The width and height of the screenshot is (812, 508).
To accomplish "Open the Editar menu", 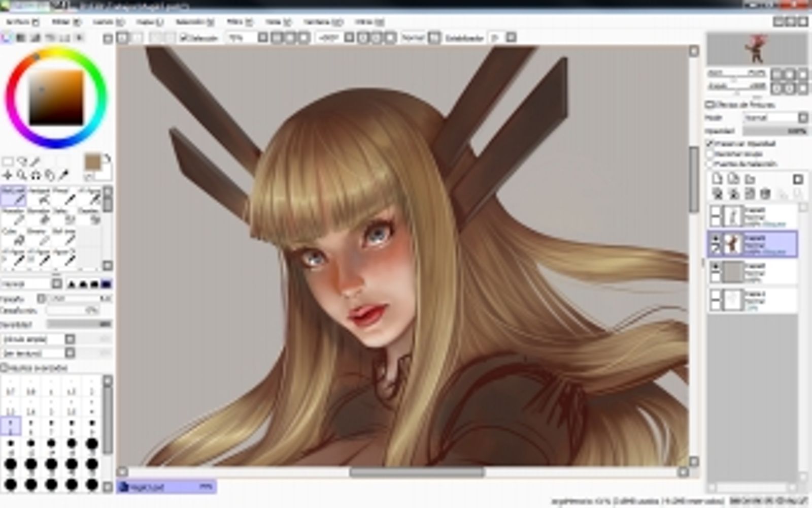I will click(66, 22).
